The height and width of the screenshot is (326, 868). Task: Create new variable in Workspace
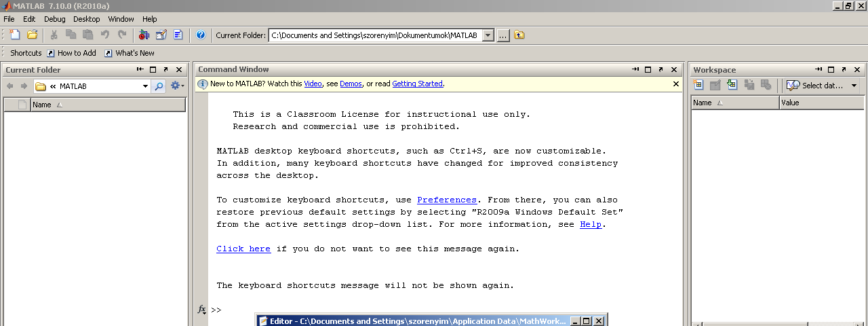point(698,85)
